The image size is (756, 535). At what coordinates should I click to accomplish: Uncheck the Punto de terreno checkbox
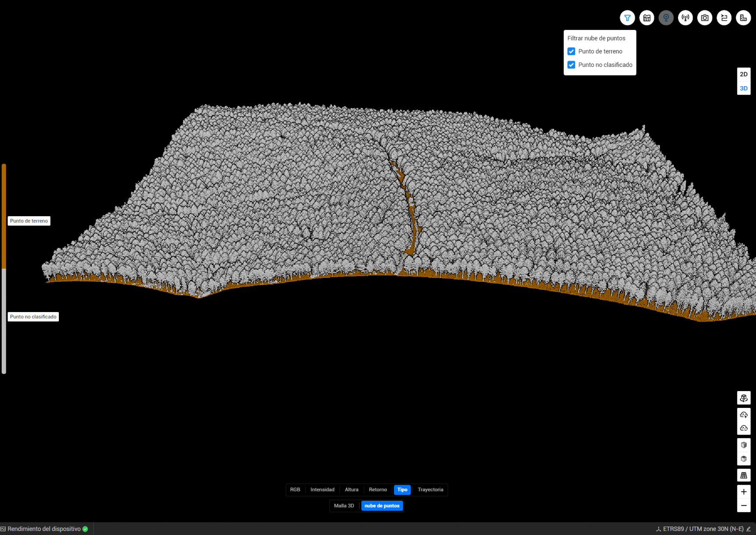(x=571, y=51)
